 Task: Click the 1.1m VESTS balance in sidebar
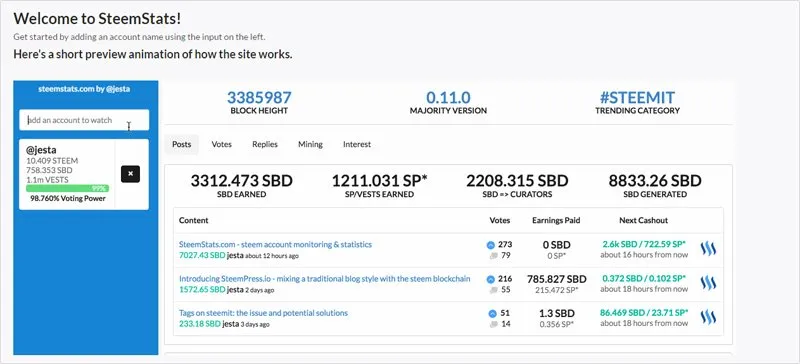47,180
